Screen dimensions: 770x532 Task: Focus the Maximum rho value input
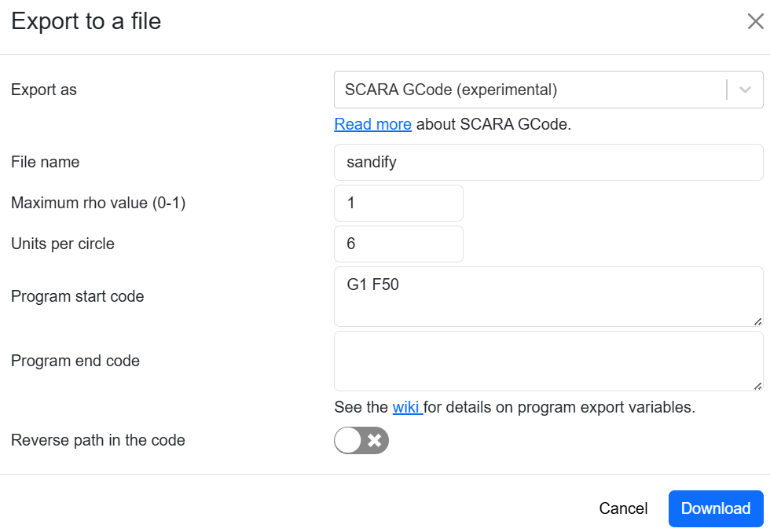[x=398, y=203]
